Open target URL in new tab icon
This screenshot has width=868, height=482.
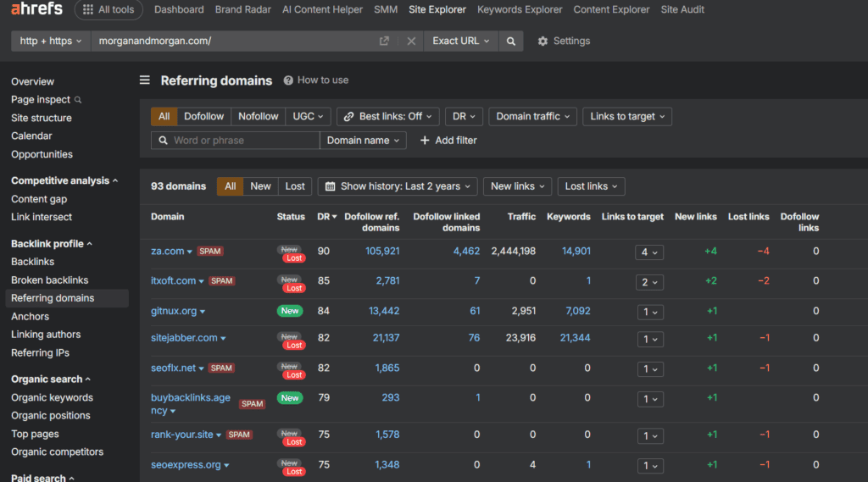[384, 41]
